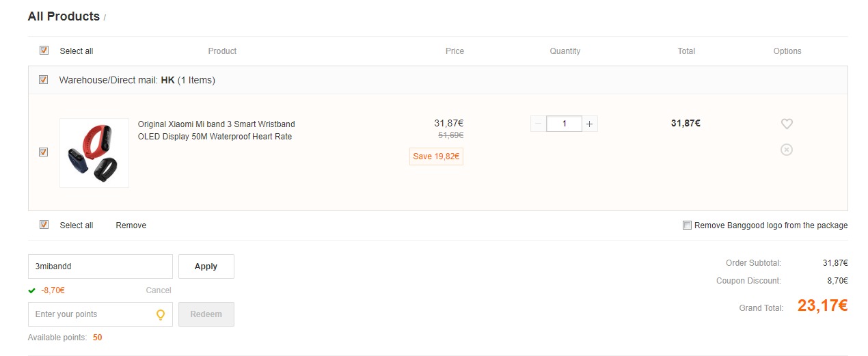The image size is (868, 356).
Task: Click the Options column header
Action: pyautogui.click(x=787, y=51)
